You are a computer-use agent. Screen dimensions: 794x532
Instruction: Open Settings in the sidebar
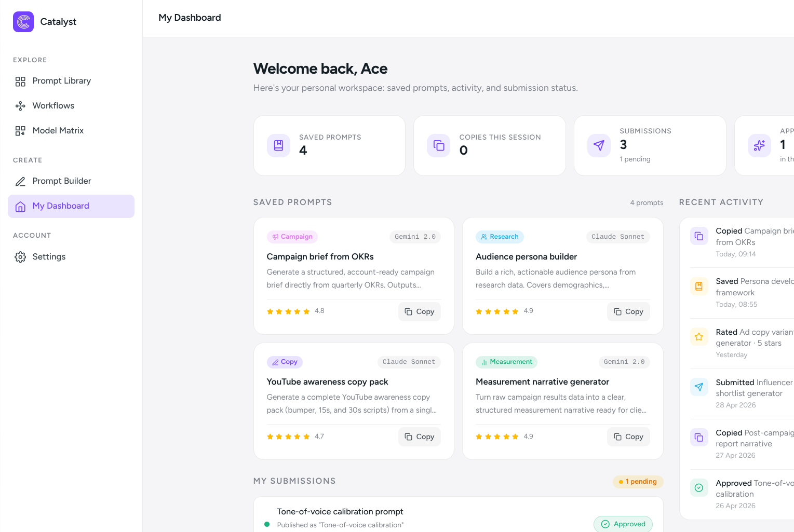coord(71,257)
